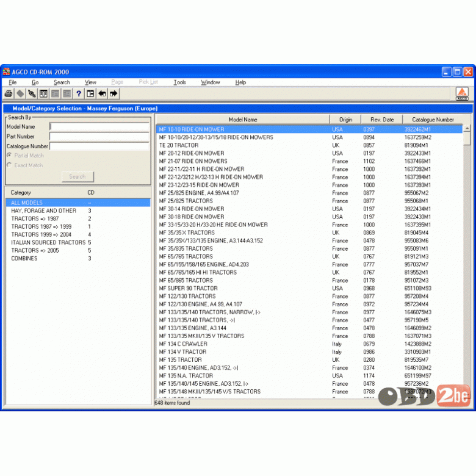Select MF 35/35 X TRACTORS row
The image size is (476, 476).
coord(309,233)
